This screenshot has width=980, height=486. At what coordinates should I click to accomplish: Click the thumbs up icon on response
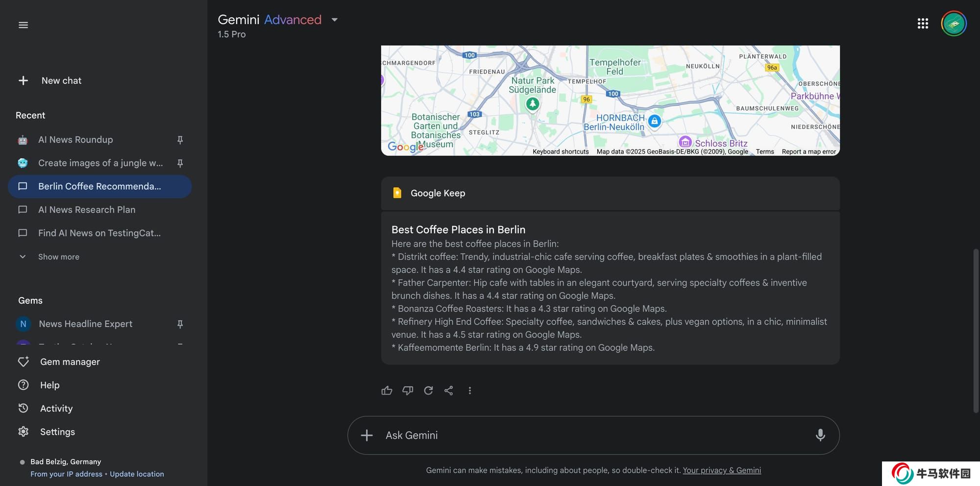387,390
